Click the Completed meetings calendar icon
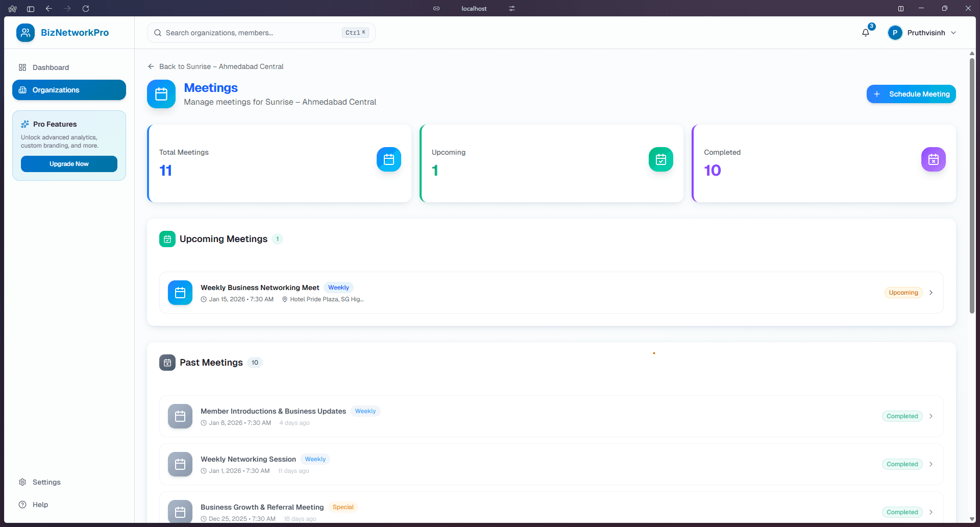This screenshot has height=527, width=980. click(933, 159)
